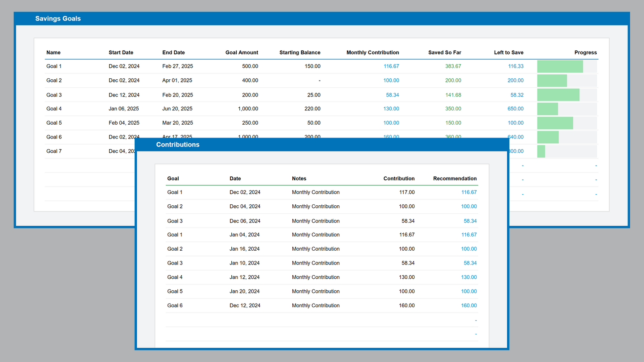Click 160.00 in the Contribution column
The height and width of the screenshot is (362, 644).
point(406,305)
